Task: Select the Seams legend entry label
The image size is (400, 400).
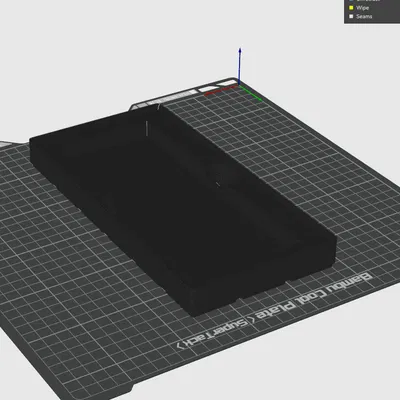Action: pyautogui.click(x=364, y=16)
